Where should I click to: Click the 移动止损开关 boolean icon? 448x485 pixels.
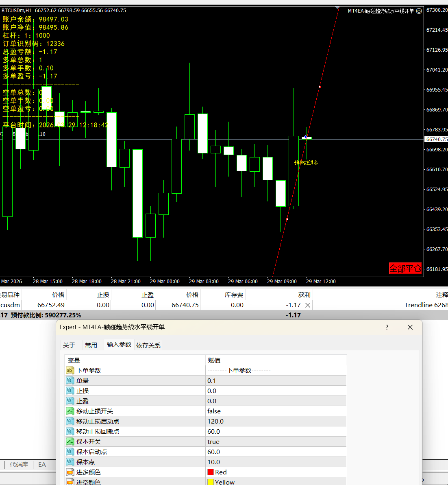(70, 411)
